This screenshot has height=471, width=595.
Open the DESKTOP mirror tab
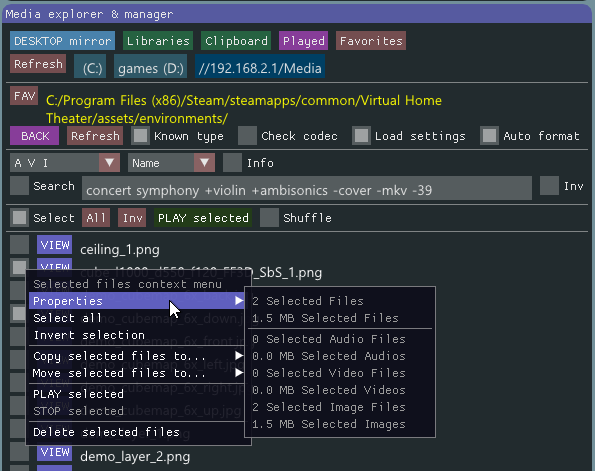(63, 41)
